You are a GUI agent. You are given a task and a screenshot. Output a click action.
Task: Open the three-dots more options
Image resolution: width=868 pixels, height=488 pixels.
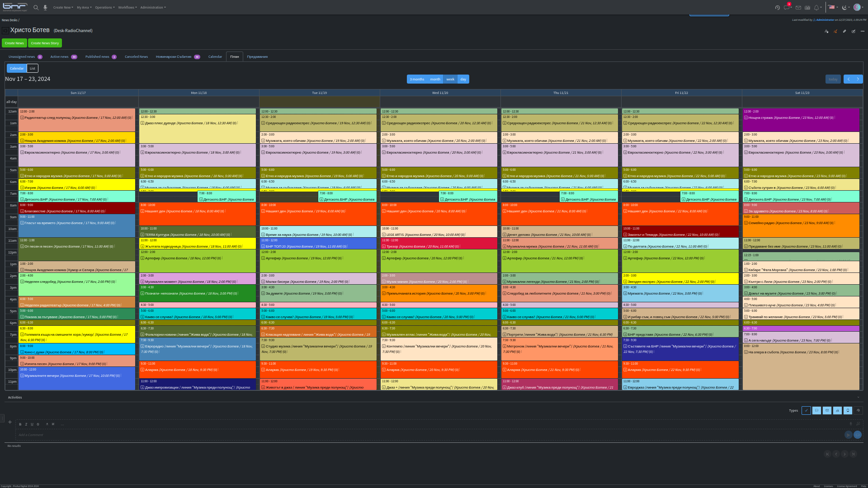[x=863, y=31]
